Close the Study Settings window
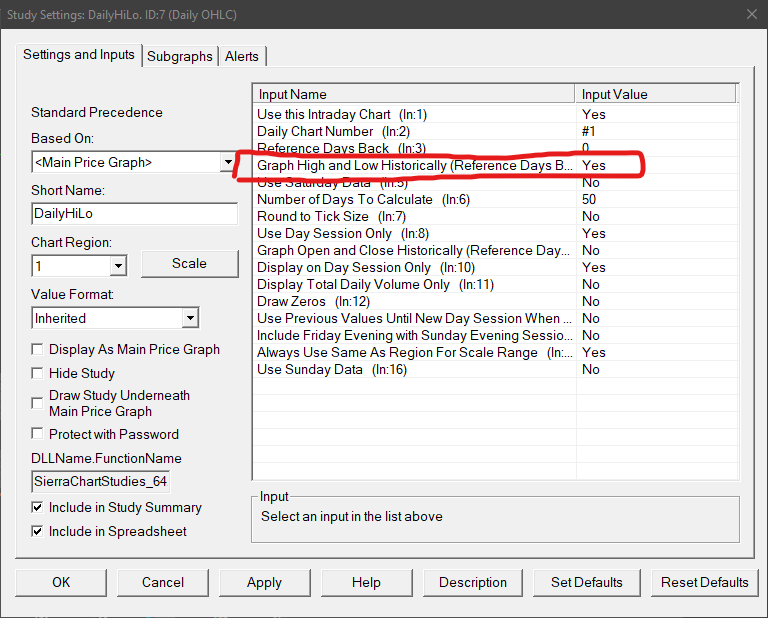Image resolution: width=768 pixels, height=618 pixels. 752,14
